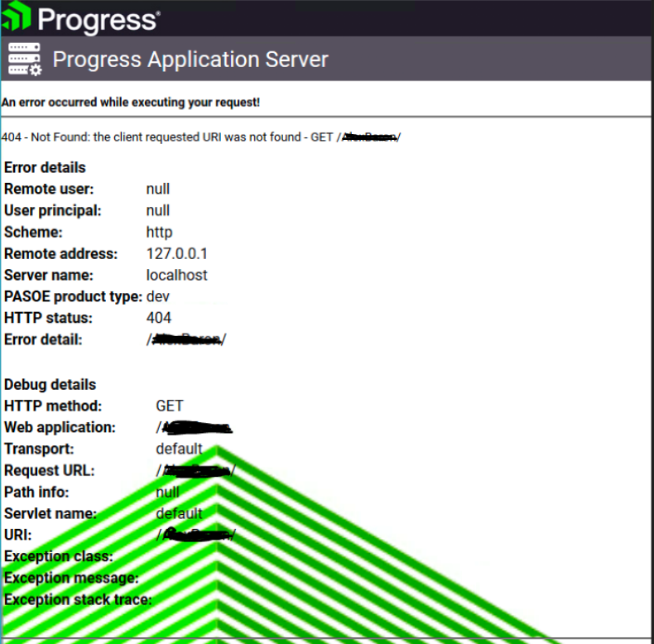Click the 'Request URL:' label
654x644 pixels.
(50, 471)
